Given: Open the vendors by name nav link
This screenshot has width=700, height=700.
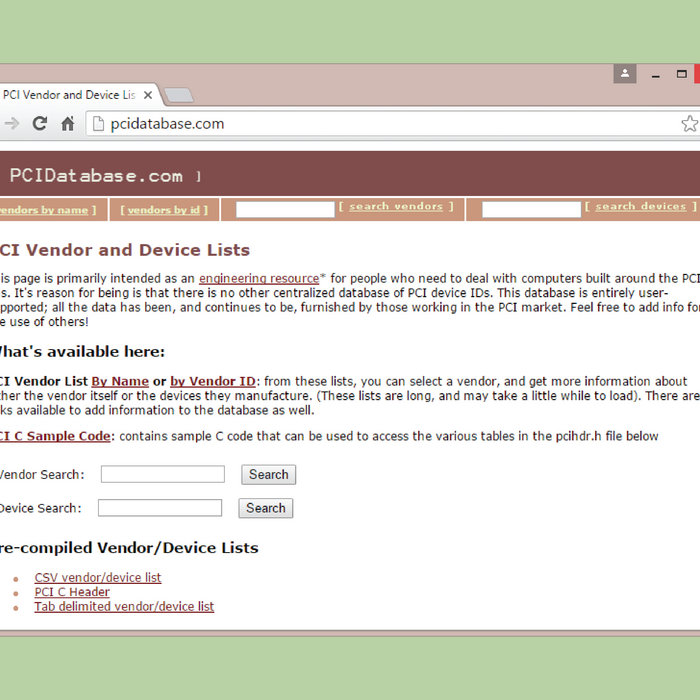Looking at the screenshot, I should pos(45,210).
